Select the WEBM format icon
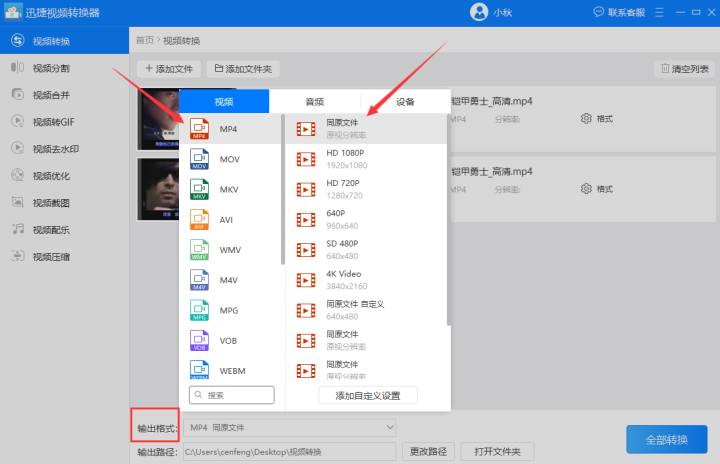The width and height of the screenshot is (720, 464). click(199, 370)
